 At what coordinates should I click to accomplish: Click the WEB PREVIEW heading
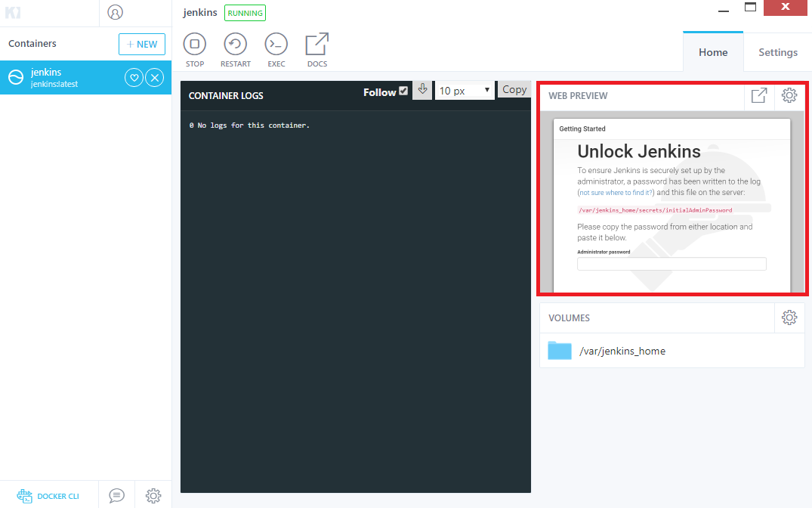578,95
